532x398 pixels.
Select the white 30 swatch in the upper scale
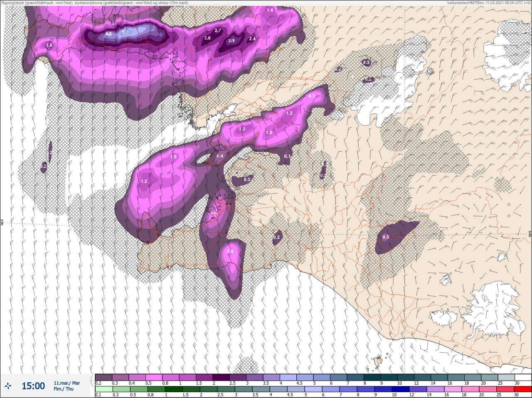(523, 377)
